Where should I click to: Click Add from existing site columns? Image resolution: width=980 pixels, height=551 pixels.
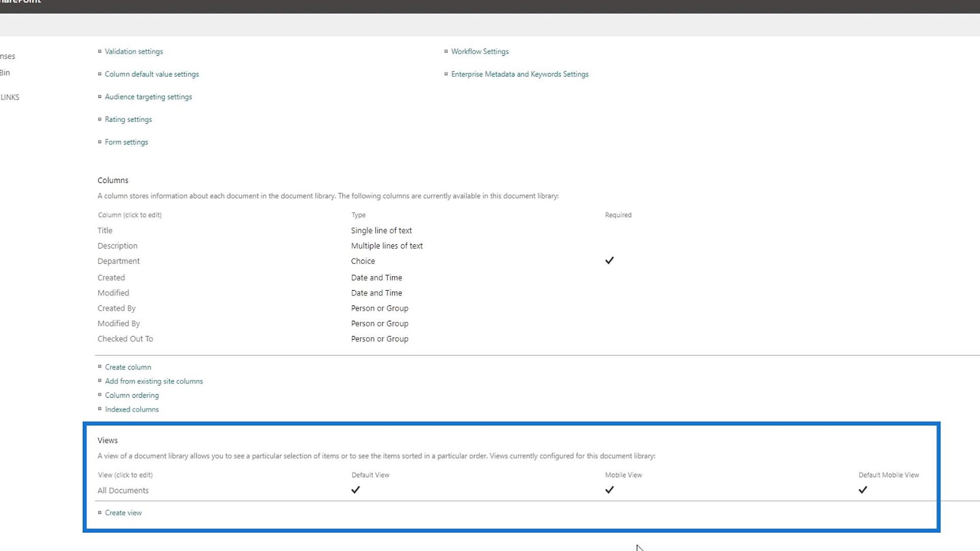point(154,381)
